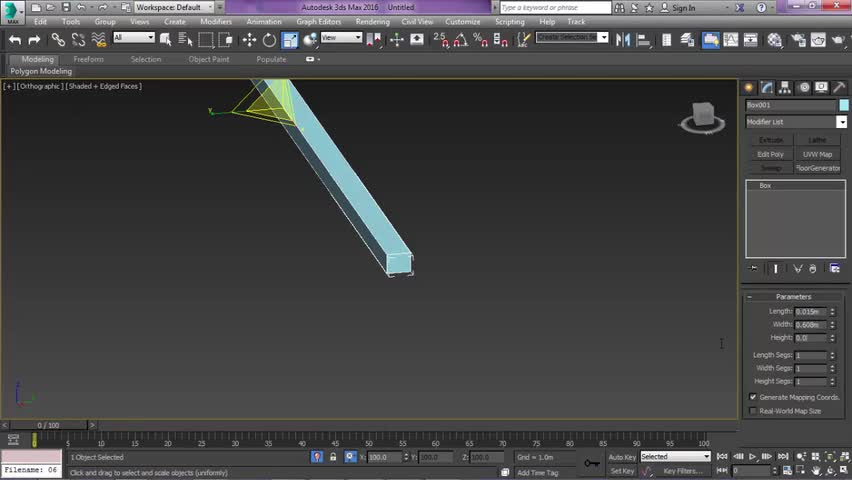Viewport: 852px width, 480px height.
Task: Select the Move tool in main toolbar
Action: [249, 40]
